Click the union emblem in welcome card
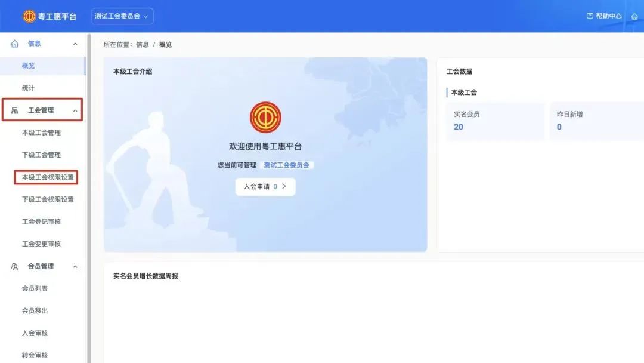The width and height of the screenshot is (644, 363). click(x=265, y=117)
